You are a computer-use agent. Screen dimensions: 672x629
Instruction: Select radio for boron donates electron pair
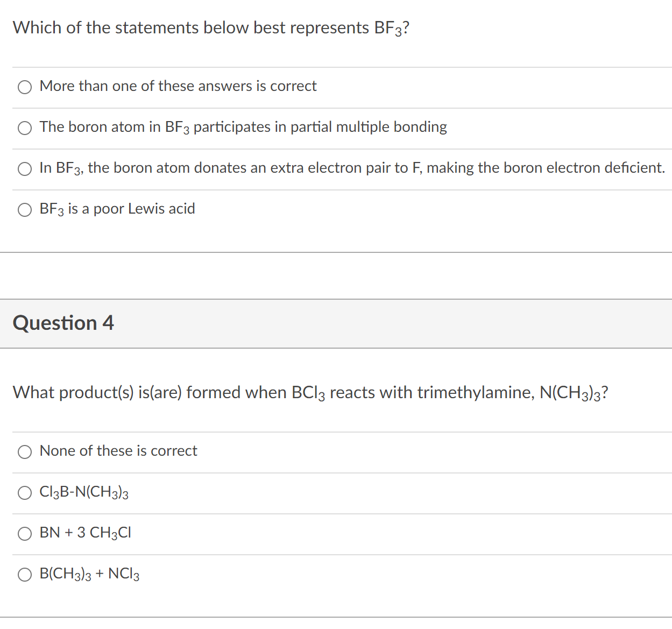25,169
